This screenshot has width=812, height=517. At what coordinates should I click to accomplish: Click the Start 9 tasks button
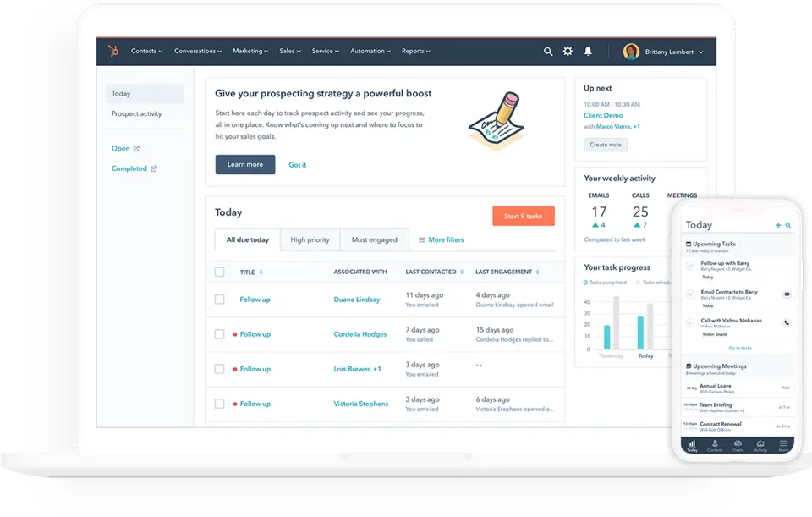524,216
